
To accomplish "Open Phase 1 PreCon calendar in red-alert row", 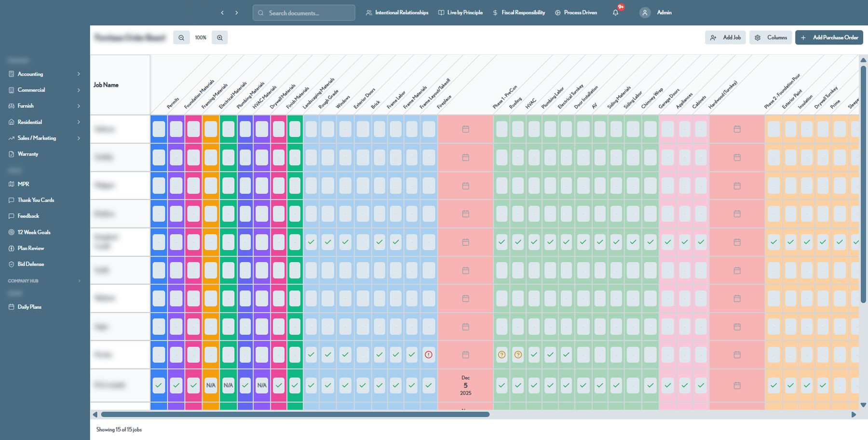I will pos(465,355).
